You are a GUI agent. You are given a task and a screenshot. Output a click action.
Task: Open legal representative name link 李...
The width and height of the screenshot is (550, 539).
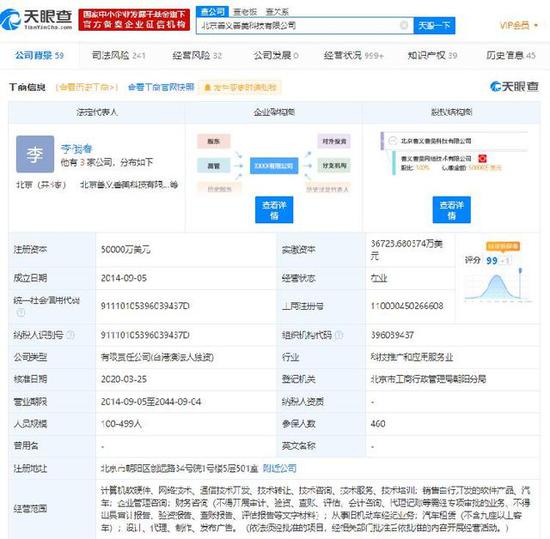76,149
